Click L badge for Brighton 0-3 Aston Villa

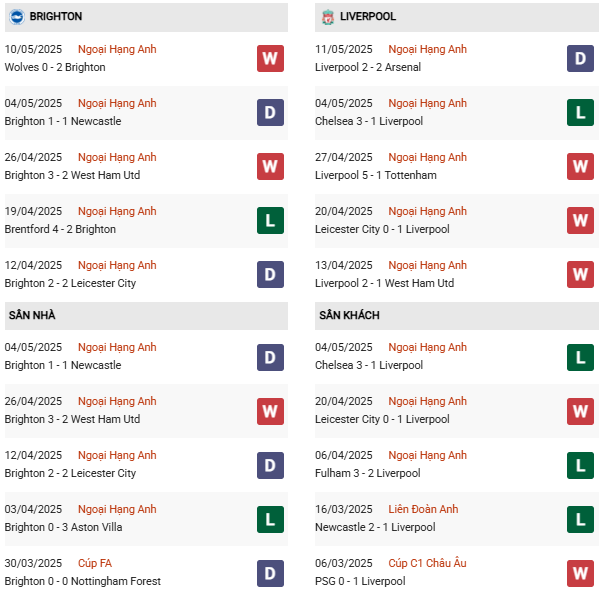tap(270, 518)
